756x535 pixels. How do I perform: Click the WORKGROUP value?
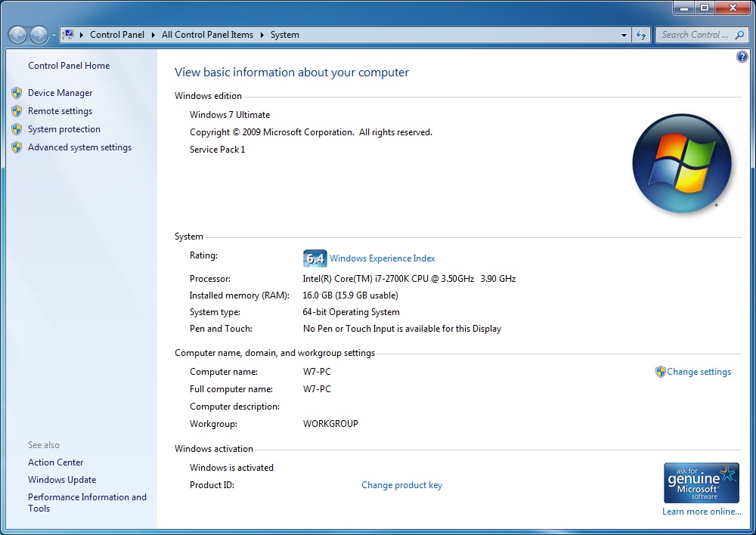pyautogui.click(x=330, y=424)
